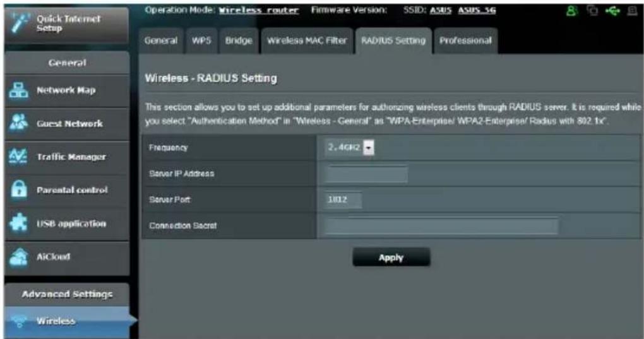Click the Wireless signal icon in sidebar
The image size is (644, 339).
pyautogui.click(x=20, y=321)
